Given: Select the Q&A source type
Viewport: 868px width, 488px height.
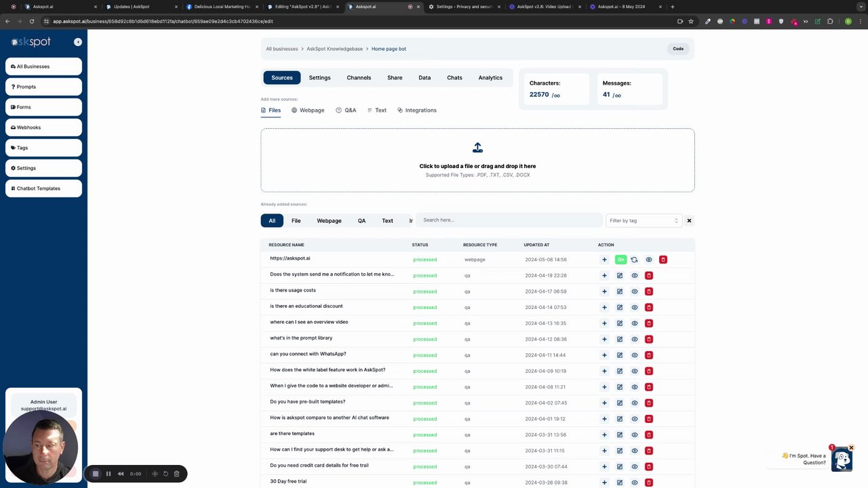Looking at the screenshot, I should pos(346,110).
